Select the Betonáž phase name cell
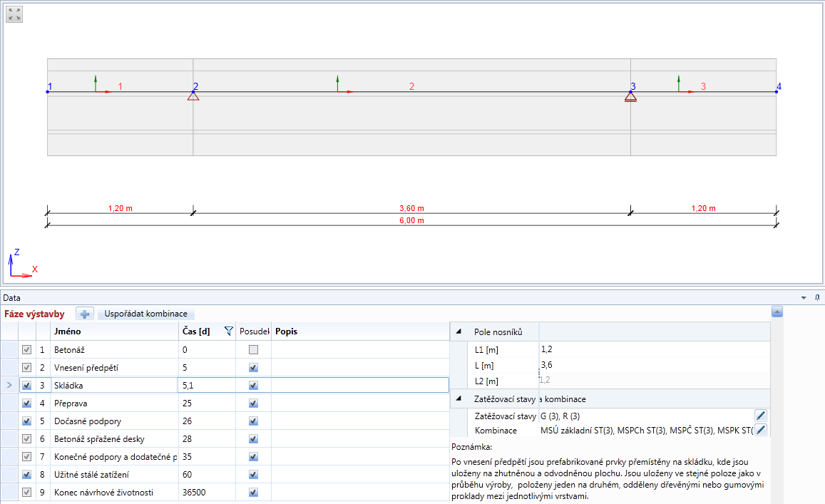Viewport: 825px width, 504px height. 116,350
